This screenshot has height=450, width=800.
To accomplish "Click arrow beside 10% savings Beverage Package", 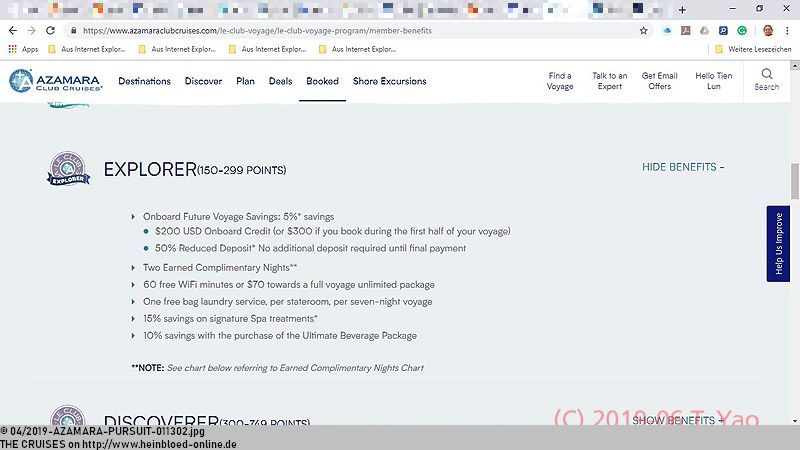I will coord(133,336).
